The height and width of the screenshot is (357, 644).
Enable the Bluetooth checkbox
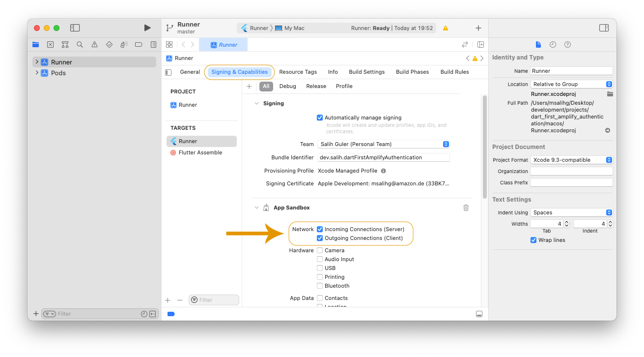coord(320,286)
